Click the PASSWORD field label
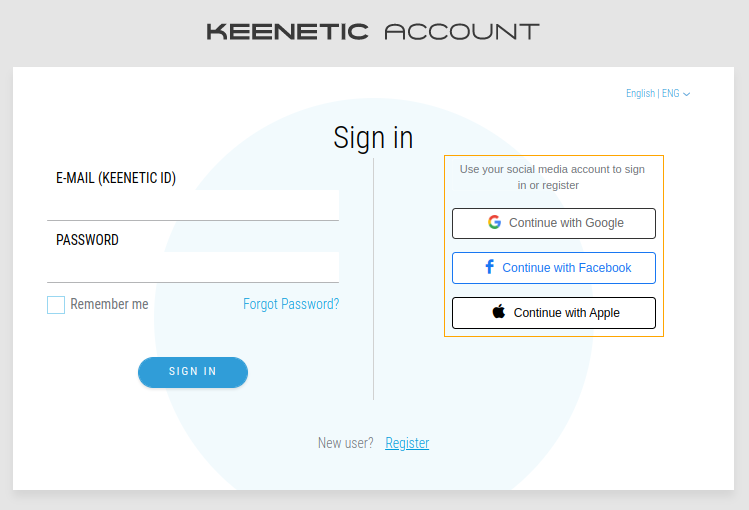The image size is (749, 510). (87, 240)
